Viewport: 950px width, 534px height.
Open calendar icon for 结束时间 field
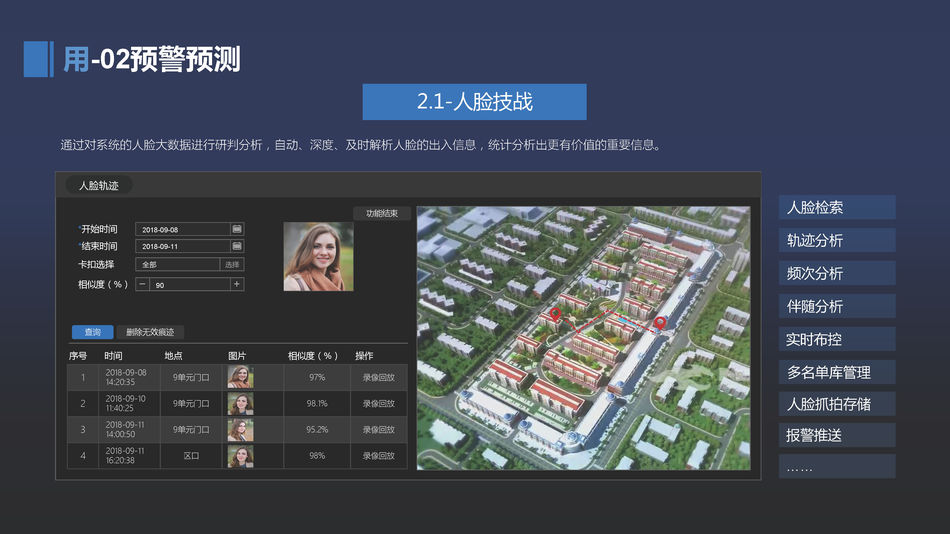point(237,246)
